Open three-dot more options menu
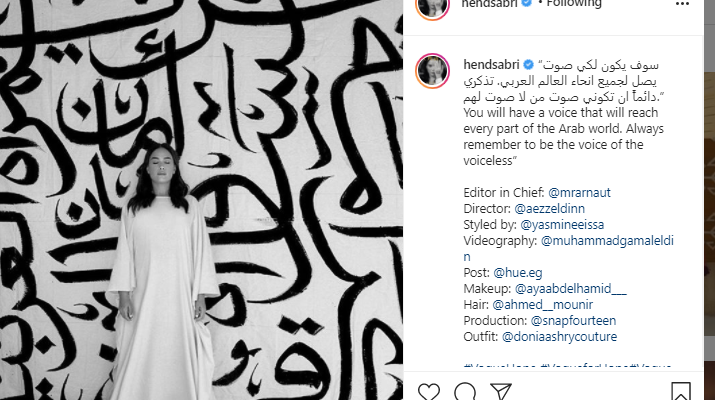Viewport: 715px width, 400px height. (682, 4)
